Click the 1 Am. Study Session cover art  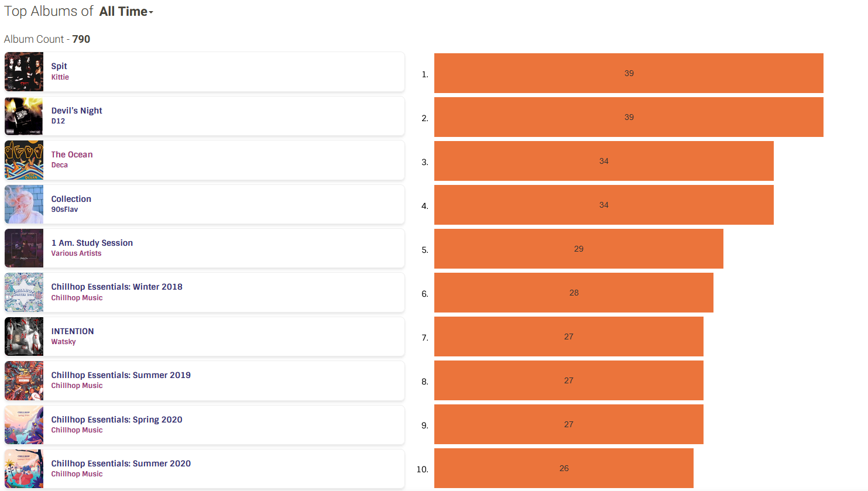pyautogui.click(x=24, y=248)
